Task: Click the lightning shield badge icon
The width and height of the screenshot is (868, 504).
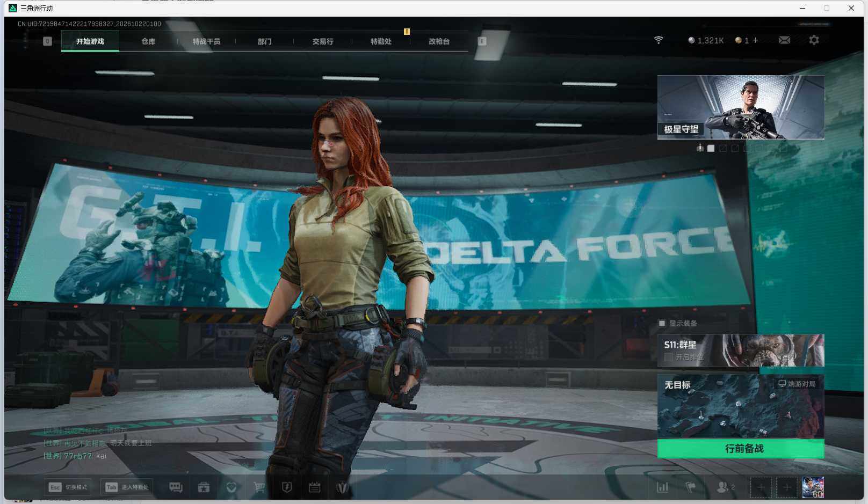Action: pyautogui.click(x=287, y=487)
